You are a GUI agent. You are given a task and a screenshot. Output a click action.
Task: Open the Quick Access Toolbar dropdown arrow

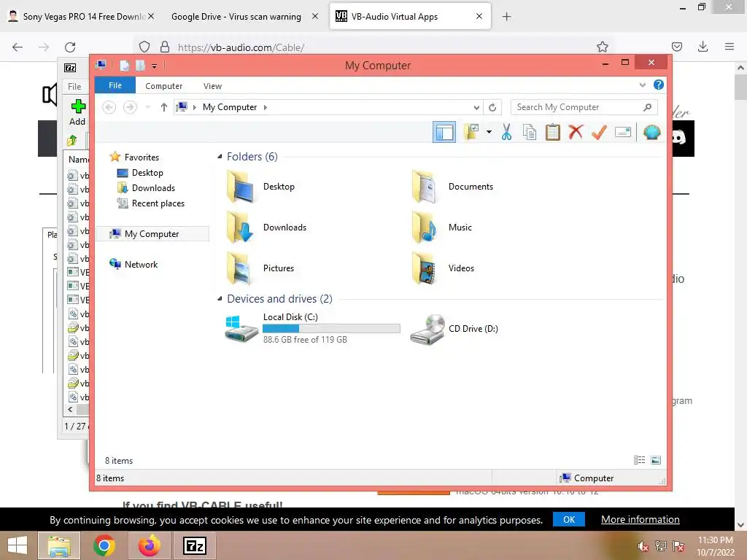click(x=155, y=66)
